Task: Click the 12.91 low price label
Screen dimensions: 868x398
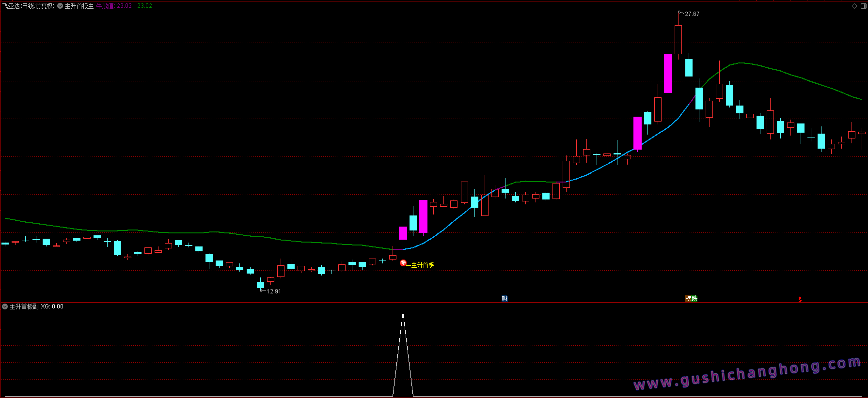Action: point(274,291)
